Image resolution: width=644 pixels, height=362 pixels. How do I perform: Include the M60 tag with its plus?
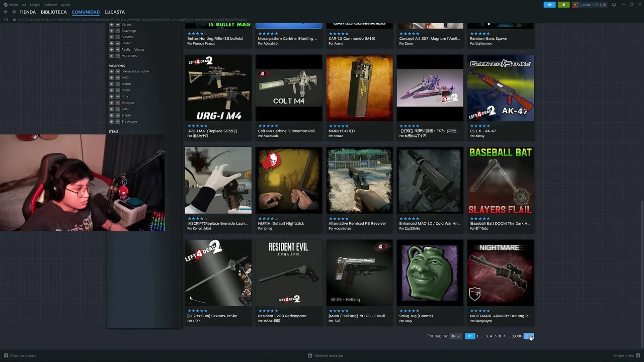pos(111,77)
